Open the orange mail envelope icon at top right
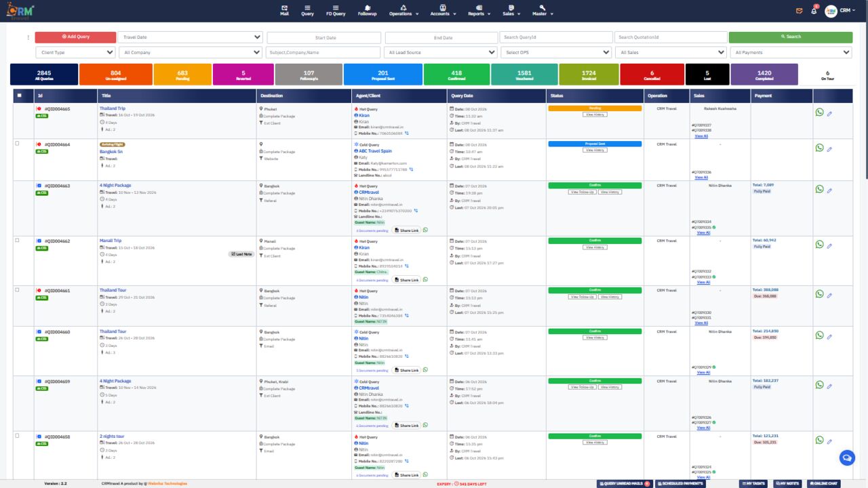The width and height of the screenshot is (868, 488). click(x=799, y=12)
